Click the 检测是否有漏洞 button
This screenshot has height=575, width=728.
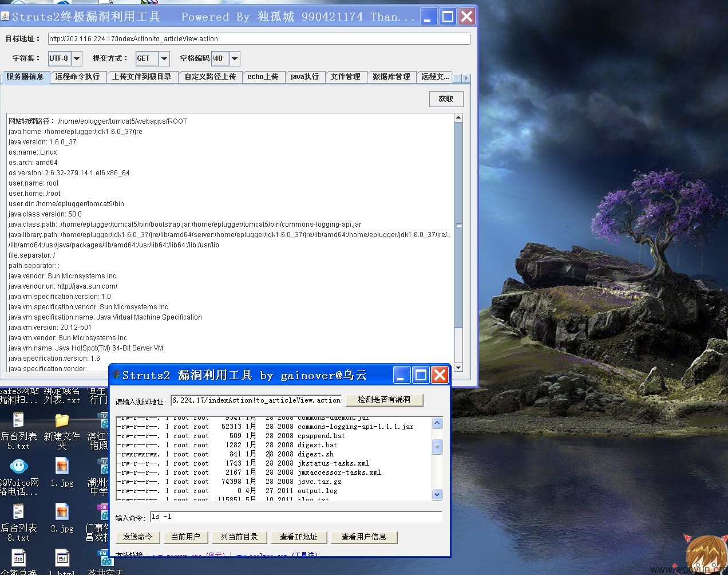pos(384,400)
